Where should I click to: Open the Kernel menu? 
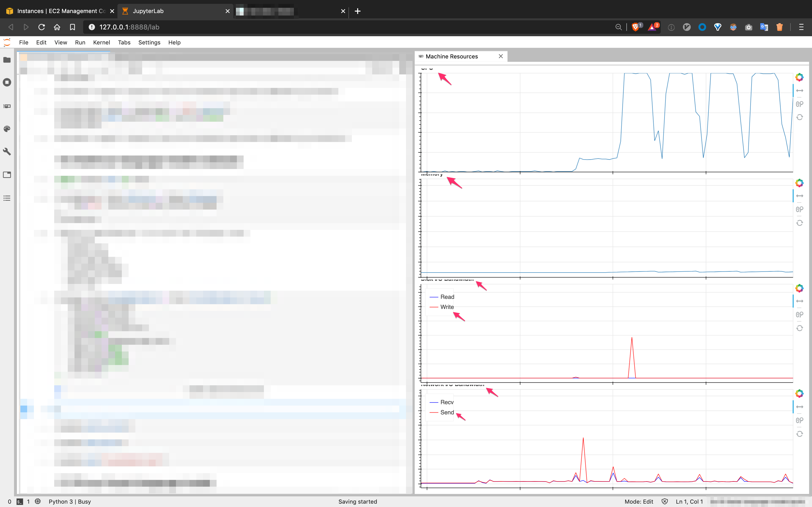tap(101, 42)
